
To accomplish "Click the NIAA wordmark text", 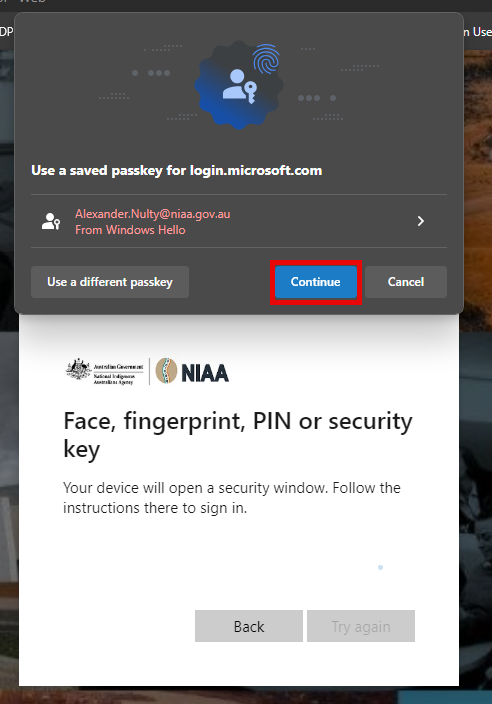I will click(205, 373).
